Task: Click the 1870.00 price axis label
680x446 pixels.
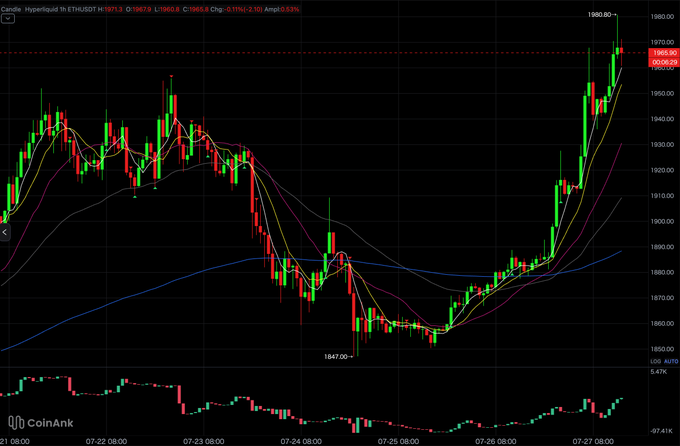Action: point(662,298)
